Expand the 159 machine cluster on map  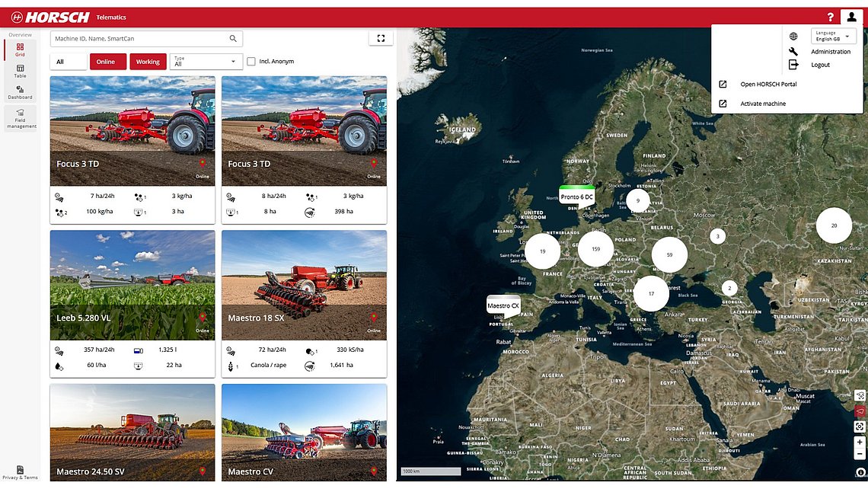click(x=595, y=249)
